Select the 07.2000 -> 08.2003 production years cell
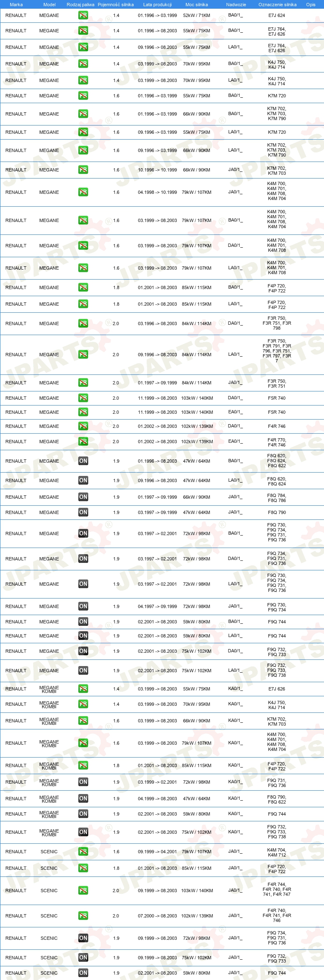 [x=157, y=916]
